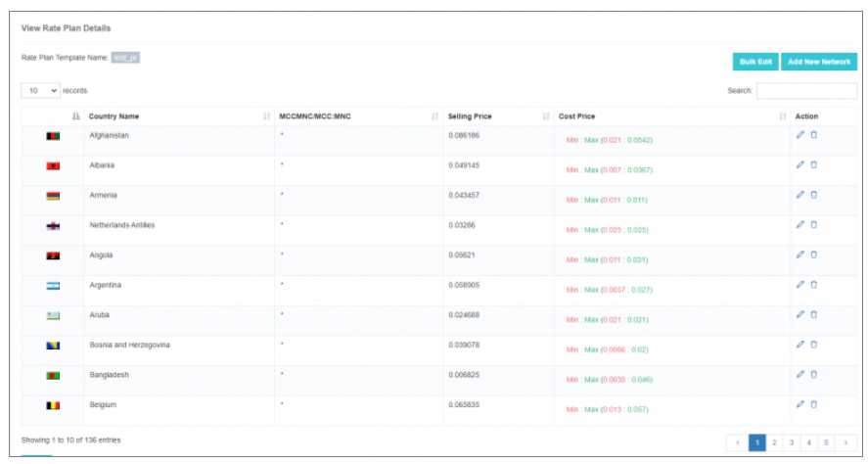Image resolution: width=868 pixels, height=464 pixels.
Task: Open the records per page dropdown
Action: (40, 90)
